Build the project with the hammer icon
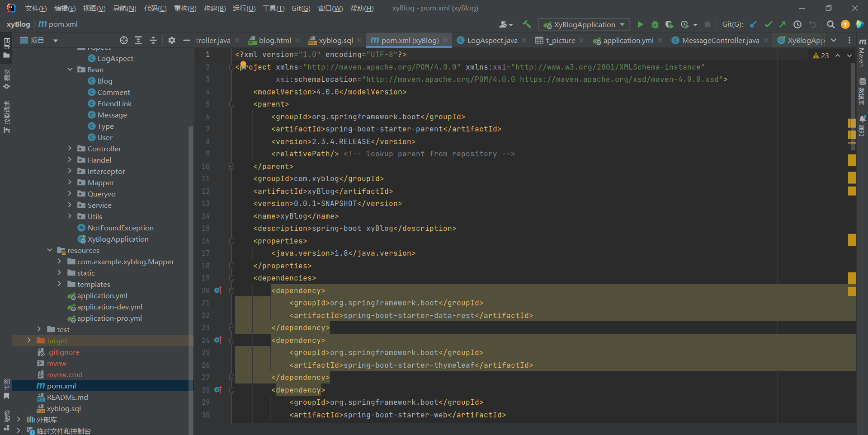 [527, 24]
